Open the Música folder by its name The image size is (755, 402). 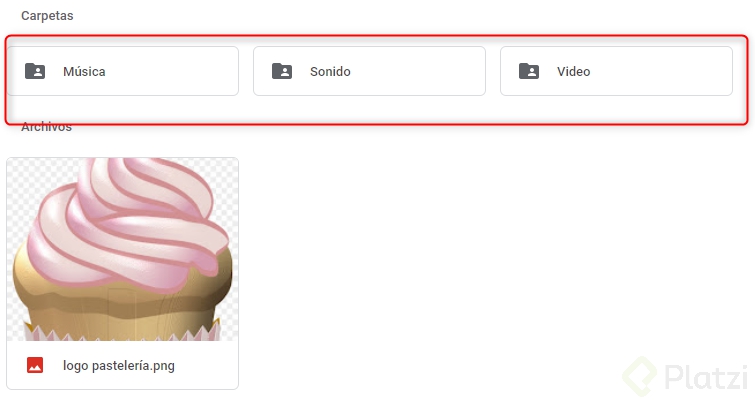click(84, 72)
